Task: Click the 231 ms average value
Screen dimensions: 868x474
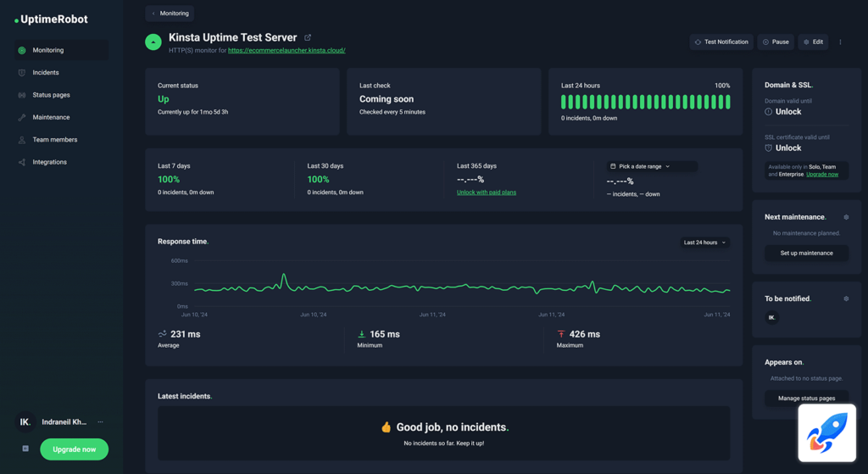Action: pyautogui.click(x=186, y=334)
